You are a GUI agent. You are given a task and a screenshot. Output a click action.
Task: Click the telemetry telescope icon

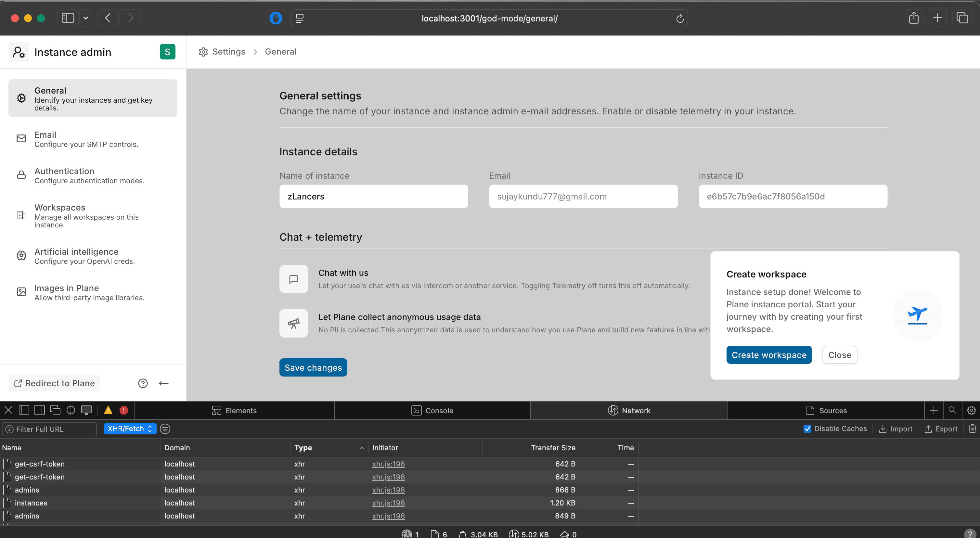[293, 323]
